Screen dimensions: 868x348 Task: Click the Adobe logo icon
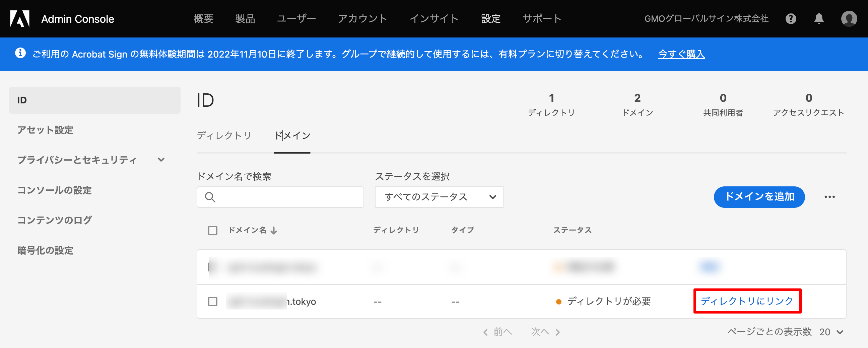20,18
